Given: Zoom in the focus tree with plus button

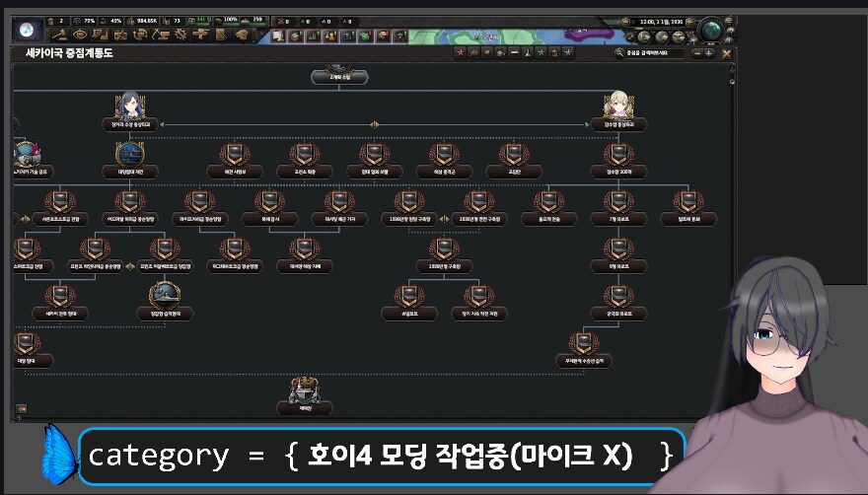Looking at the screenshot, I should (709, 53).
